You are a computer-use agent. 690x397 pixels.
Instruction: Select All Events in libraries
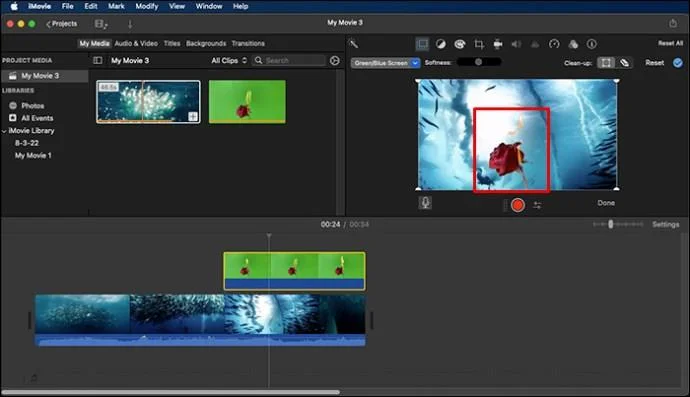coord(31,118)
